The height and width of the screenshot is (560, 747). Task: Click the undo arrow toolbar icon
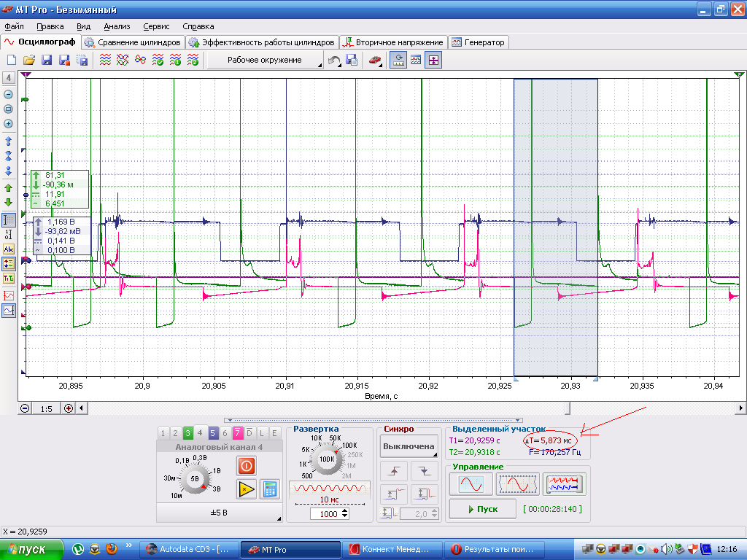334,61
